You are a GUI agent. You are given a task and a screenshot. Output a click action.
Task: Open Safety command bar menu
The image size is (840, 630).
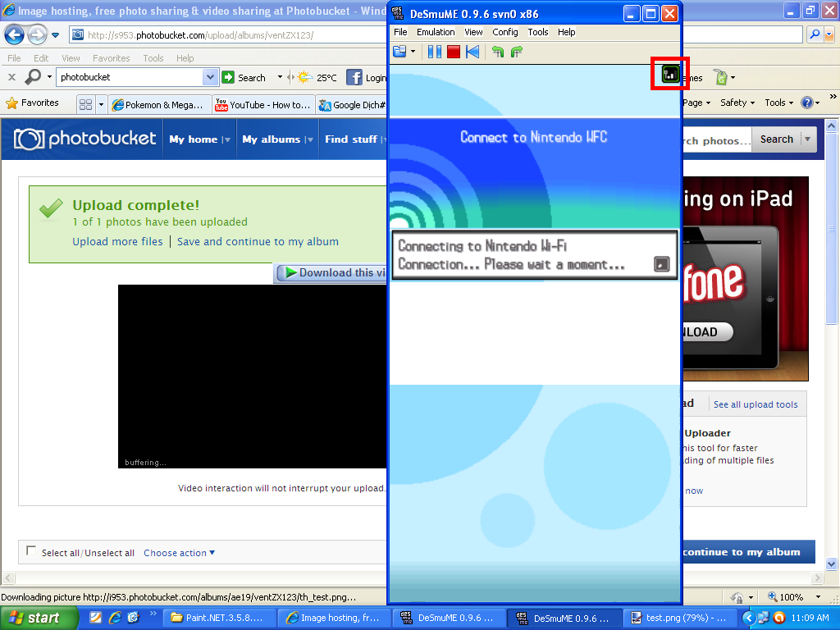[x=737, y=103]
